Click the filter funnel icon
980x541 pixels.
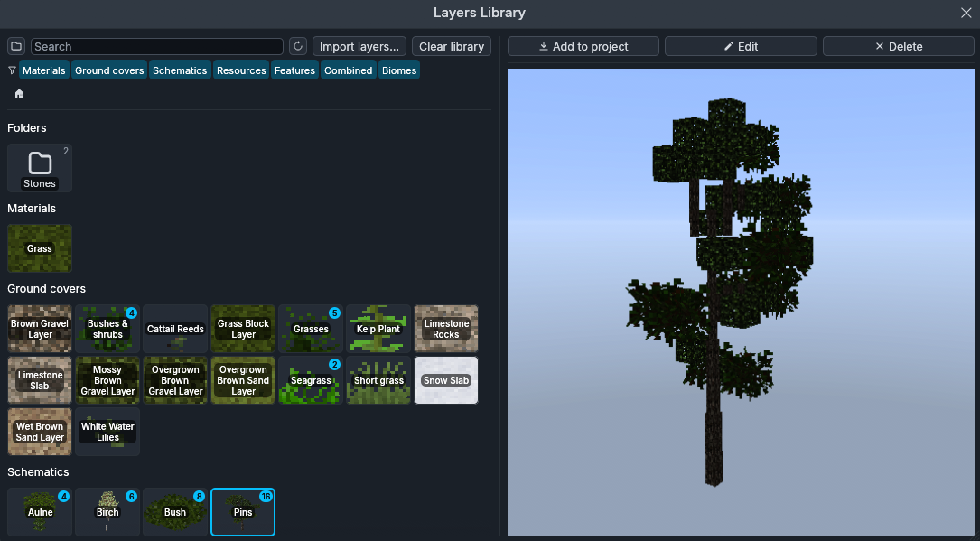point(12,70)
